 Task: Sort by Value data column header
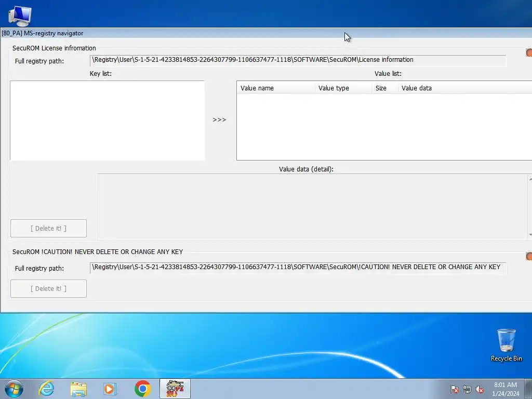465,88
